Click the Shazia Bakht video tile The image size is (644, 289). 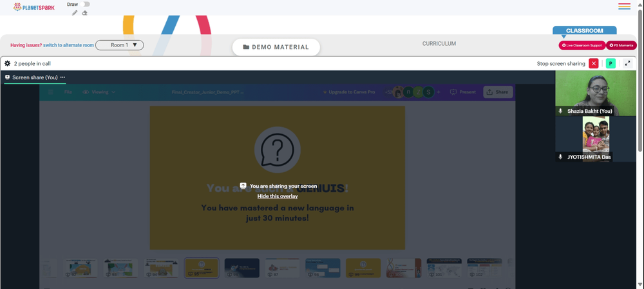596,93
